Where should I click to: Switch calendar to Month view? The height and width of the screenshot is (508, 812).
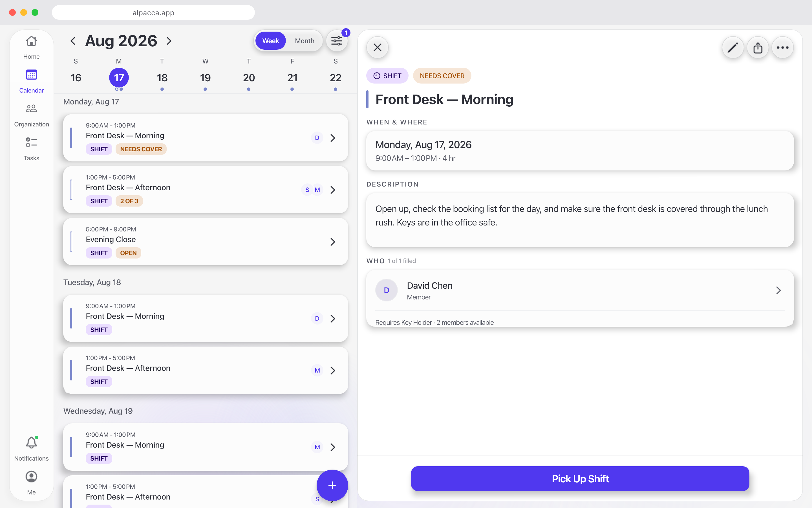(305, 41)
